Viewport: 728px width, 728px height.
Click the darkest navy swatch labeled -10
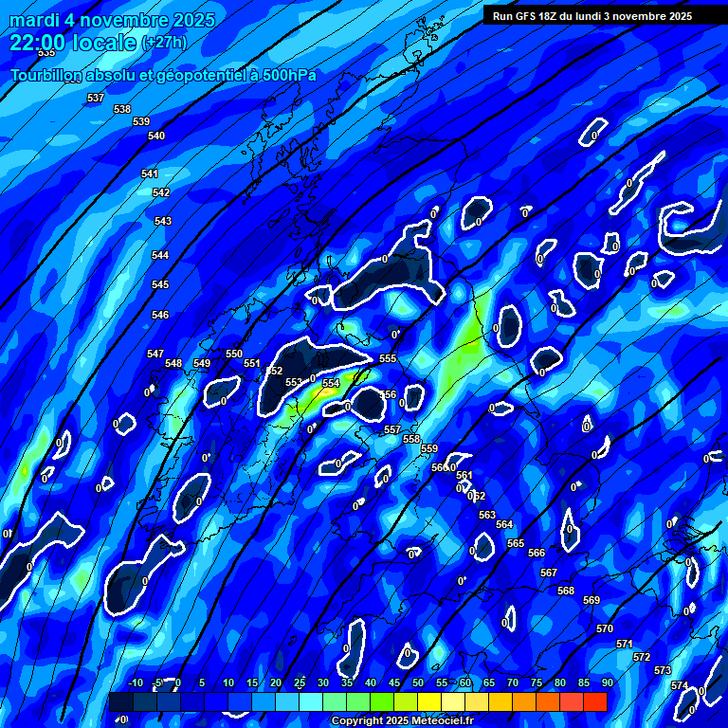(x=121, y=702)
